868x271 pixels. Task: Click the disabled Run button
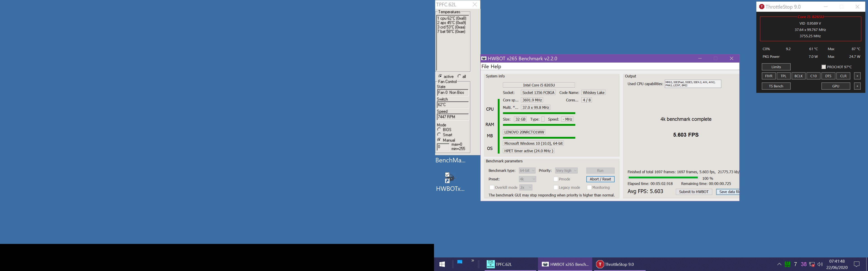coord(600,171)
